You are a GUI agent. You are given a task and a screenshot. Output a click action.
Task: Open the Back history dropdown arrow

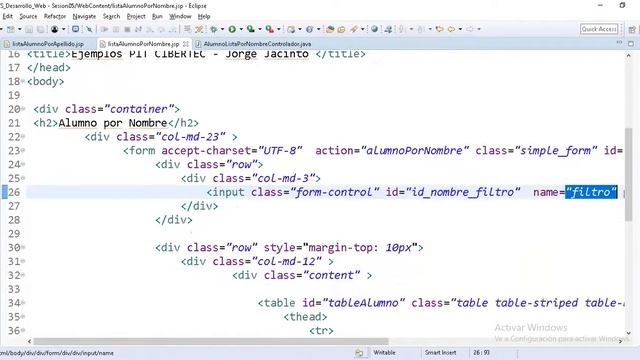pos(460,29)
